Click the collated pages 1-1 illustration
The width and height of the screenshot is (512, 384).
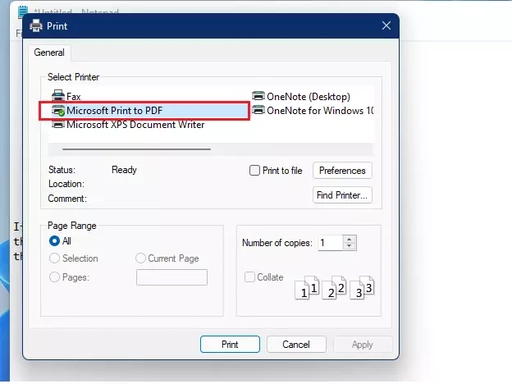(x=307, y=288)
